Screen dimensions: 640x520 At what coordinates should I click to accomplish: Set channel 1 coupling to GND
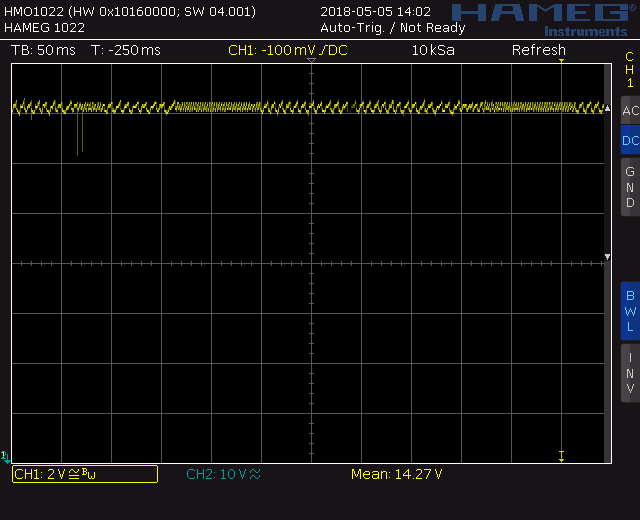(630, 187)
